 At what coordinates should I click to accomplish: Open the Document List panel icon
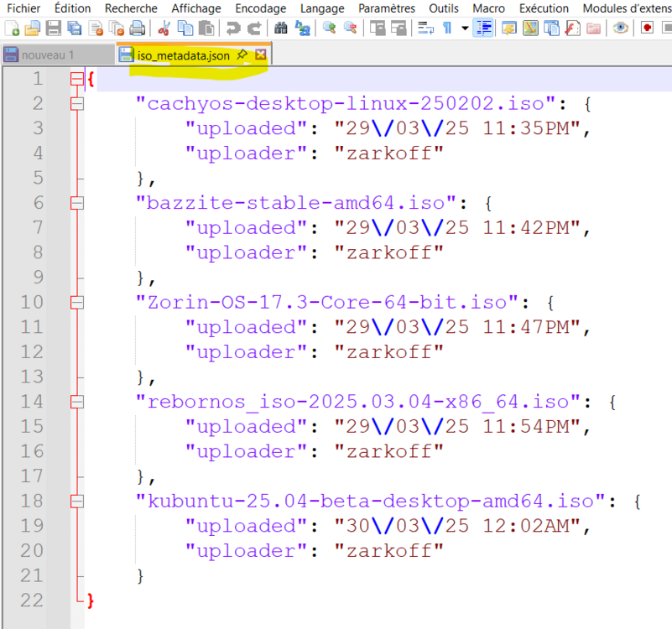pos(551,29)
